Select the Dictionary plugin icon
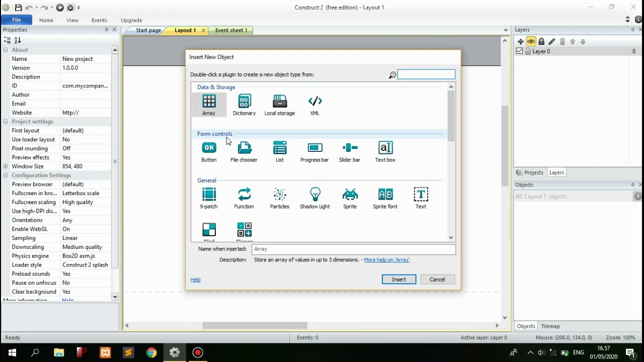This screenshot has width=644, height=362. point(244,105)
